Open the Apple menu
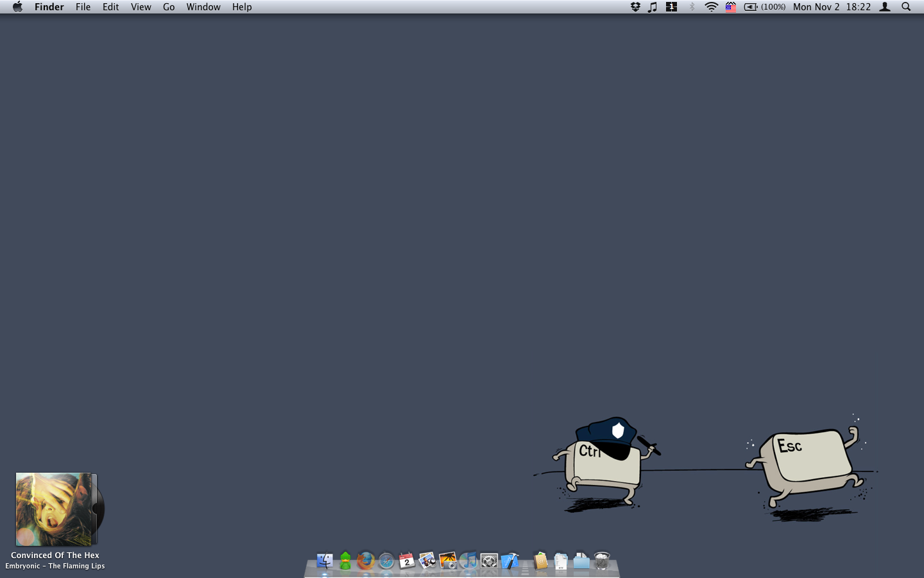This screenshot has height=578, width=924. pos(17,7)
